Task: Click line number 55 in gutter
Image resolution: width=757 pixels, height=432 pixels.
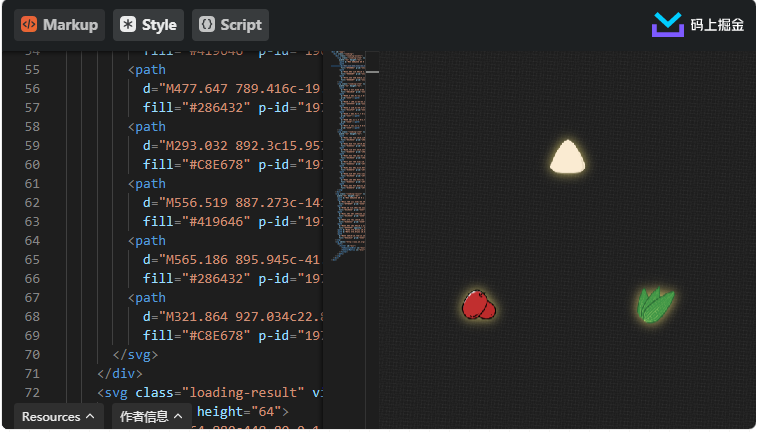Action: [32, 70]
